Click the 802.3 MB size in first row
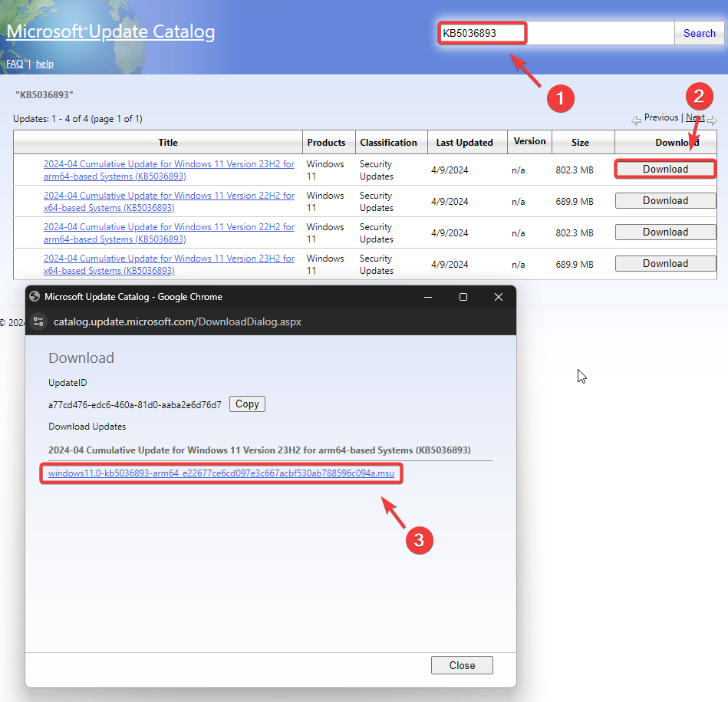The height and width of the screenshot is (702, 728). click(x=575, y=170)
